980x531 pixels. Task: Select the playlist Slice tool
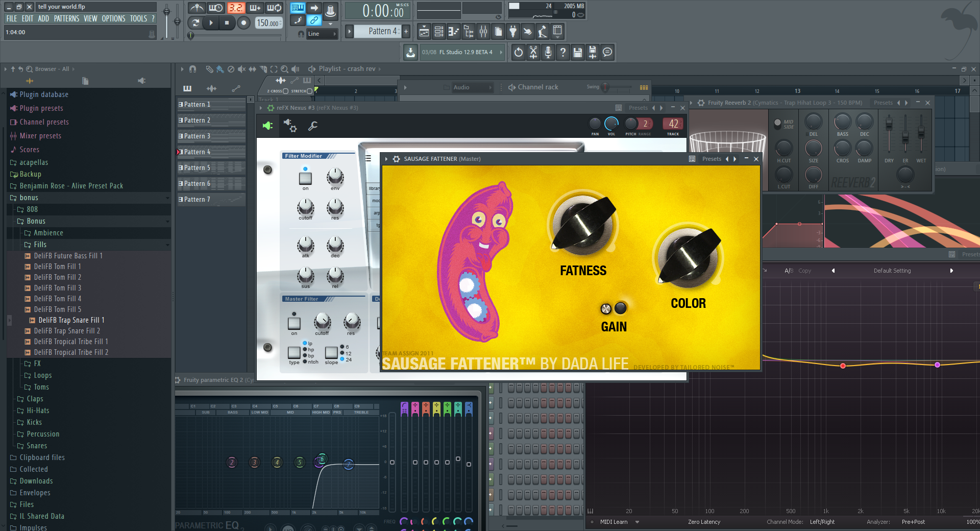263,69
